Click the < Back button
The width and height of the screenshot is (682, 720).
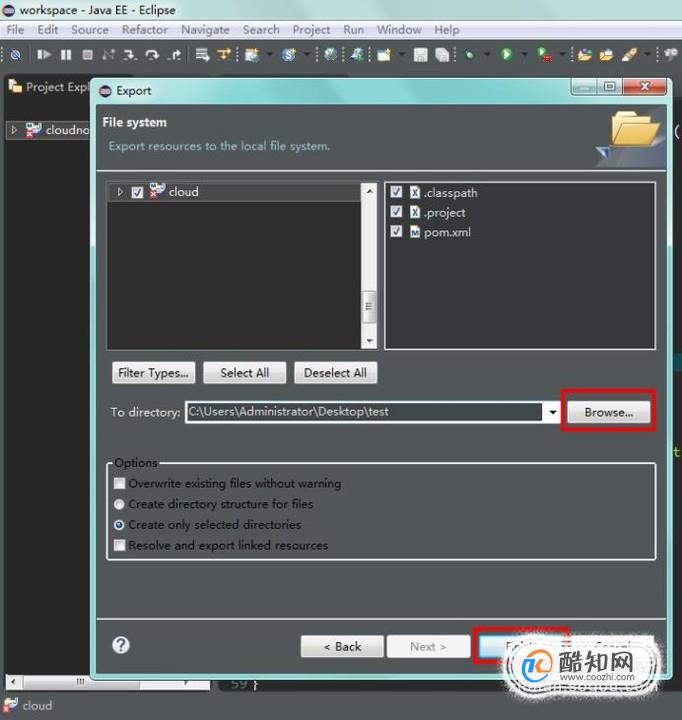pyautogui.click(x=342, y=647)
